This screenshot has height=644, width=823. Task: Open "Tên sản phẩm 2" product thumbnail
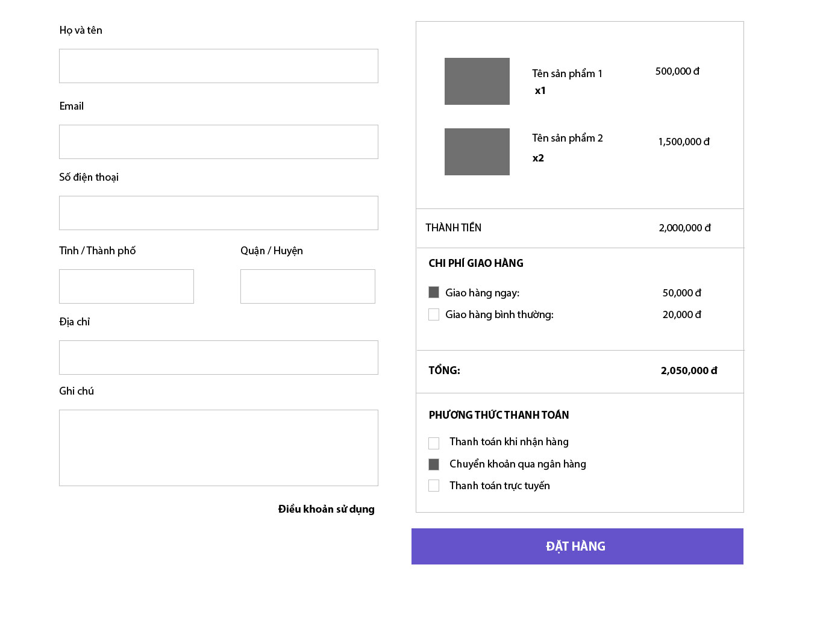[477, 151]
